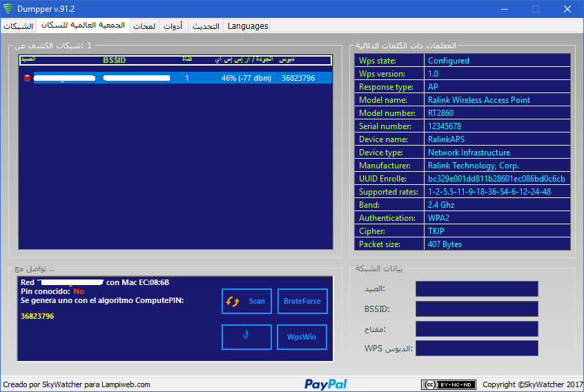This screenshot has width=584, height=392.
Task: Click the yellow generated pin 36823796
Action: (x=37, y=316)
